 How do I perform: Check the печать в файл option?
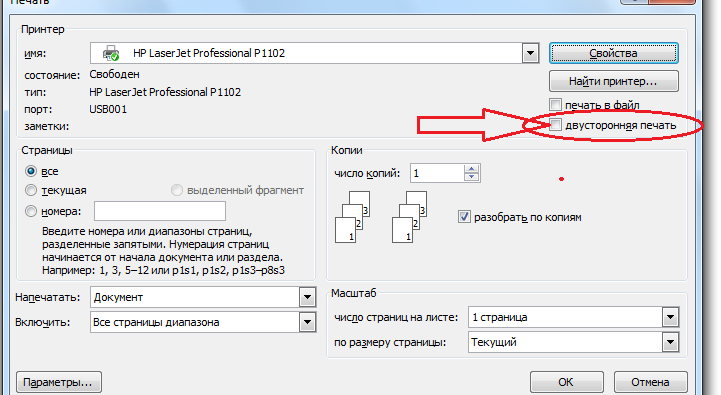coord(555,105)
